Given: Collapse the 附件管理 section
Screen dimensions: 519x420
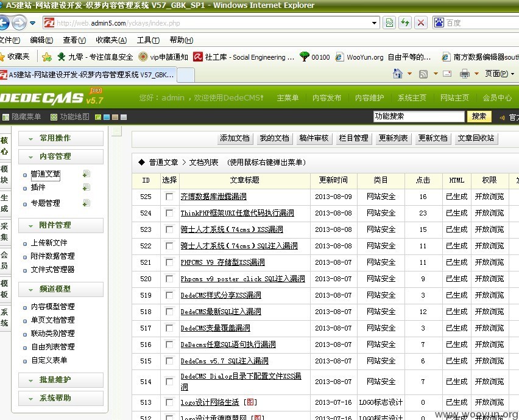Looking at the screenshot, I should (61, 225).
